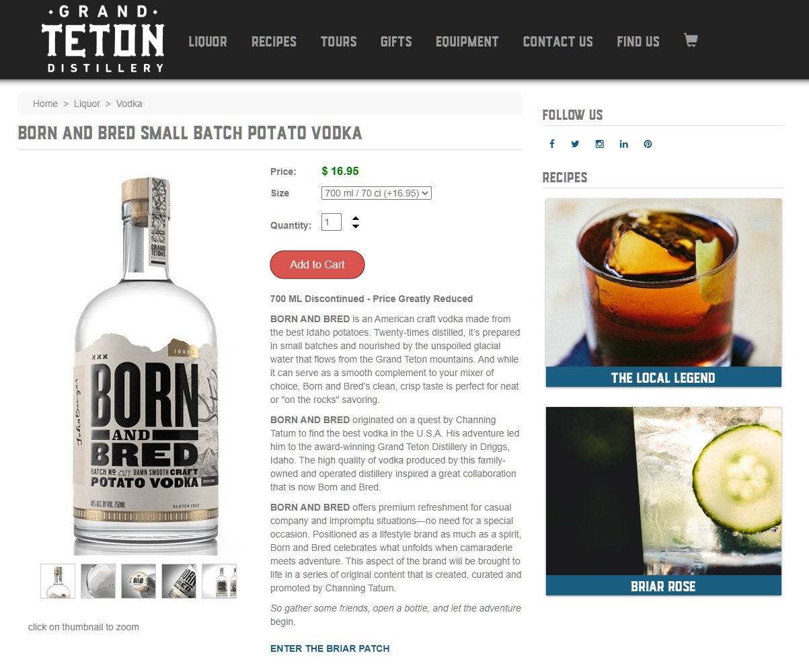View the two-bottles thumbnail image
Screen dimensions: 809x672
tap(219, 581)
